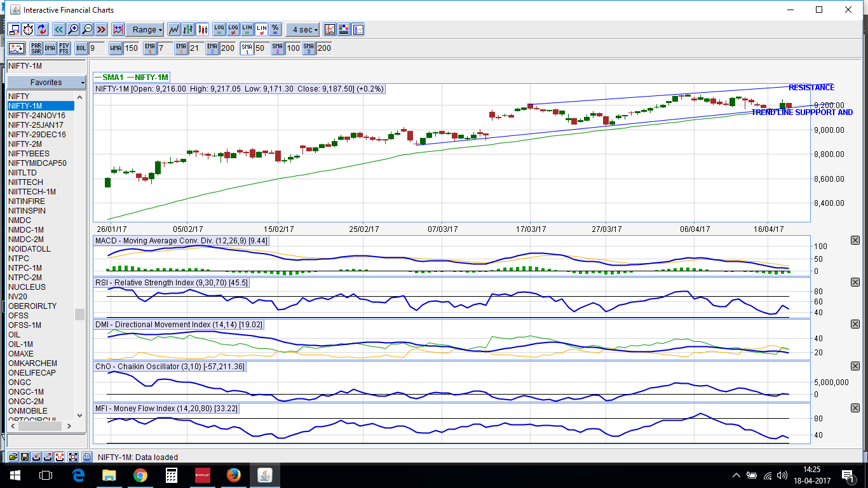The width and height of the screenshot is (868, 488).
Task: Select OIL-1M in symbol list
Action: pyautogui.click(x=41, y=344)
